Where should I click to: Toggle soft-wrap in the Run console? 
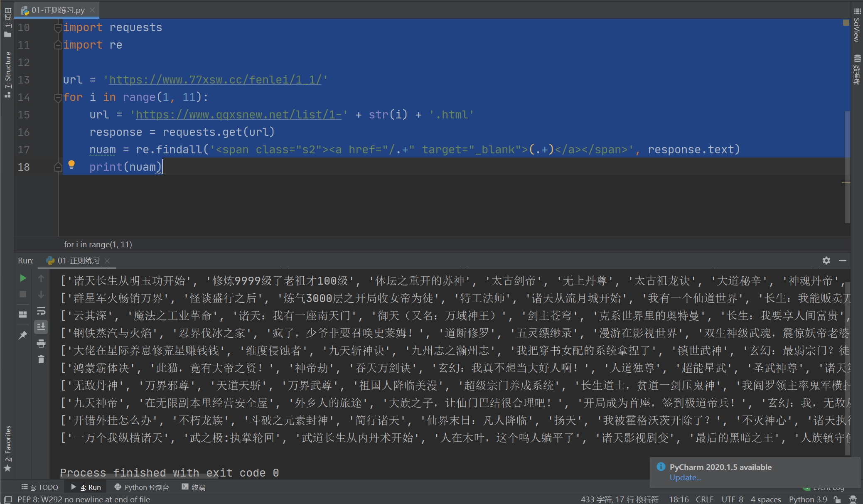tap(41, 311)
